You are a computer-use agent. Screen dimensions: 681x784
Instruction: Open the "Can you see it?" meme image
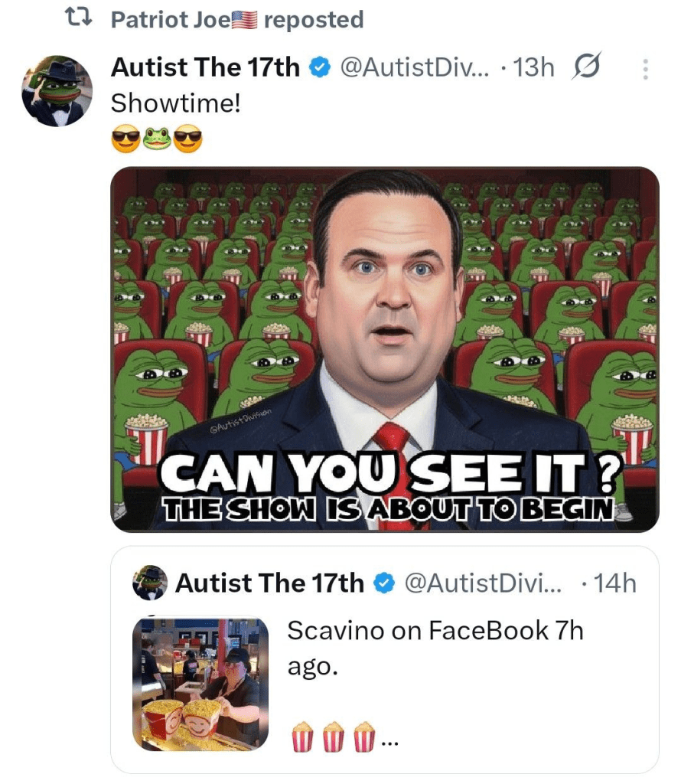point(385,349)
